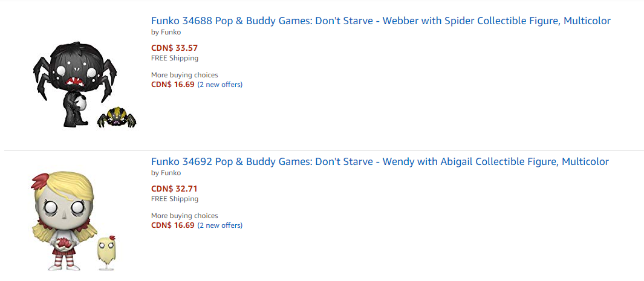Open the Webber with Spider product title

tap(380, 21)
